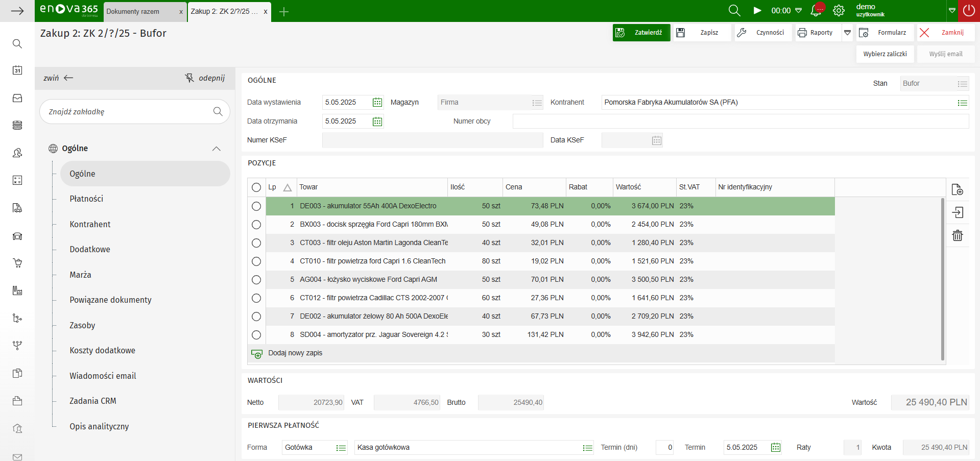Toggle select-all radio in table header
The image size is (980, 461).
pyautogui.click(x=256, y=187)
